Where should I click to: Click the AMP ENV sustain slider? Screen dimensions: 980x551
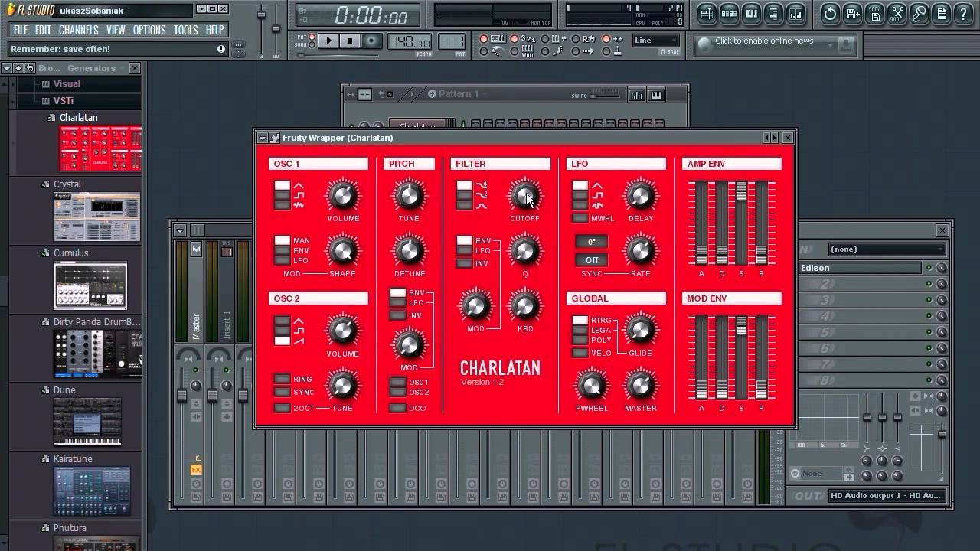click(741, 223)
